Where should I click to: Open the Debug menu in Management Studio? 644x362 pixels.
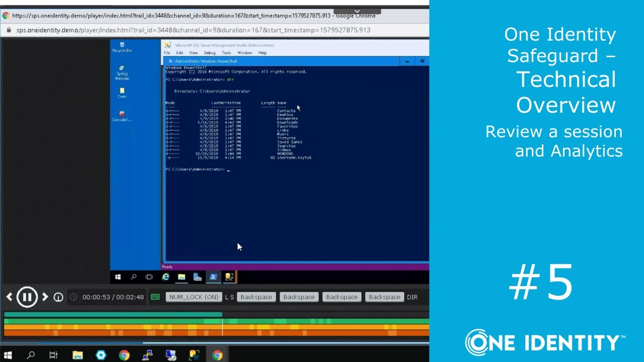point(209,53)
